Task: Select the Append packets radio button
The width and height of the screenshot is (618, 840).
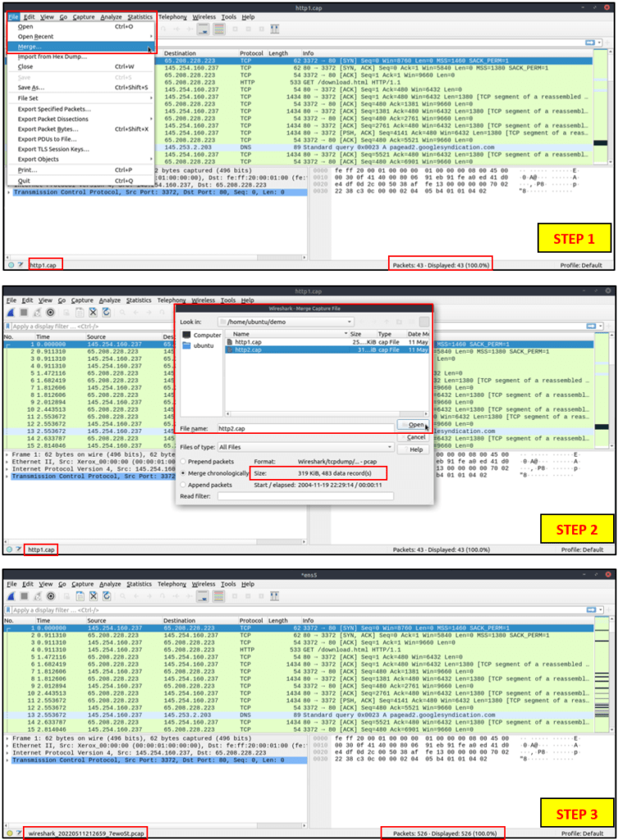Action: point(206,485)
